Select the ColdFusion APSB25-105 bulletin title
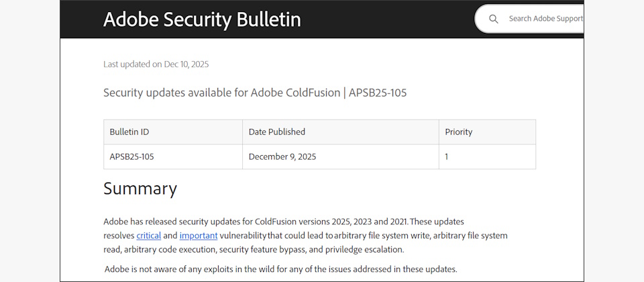 click(x=255, y=93)
